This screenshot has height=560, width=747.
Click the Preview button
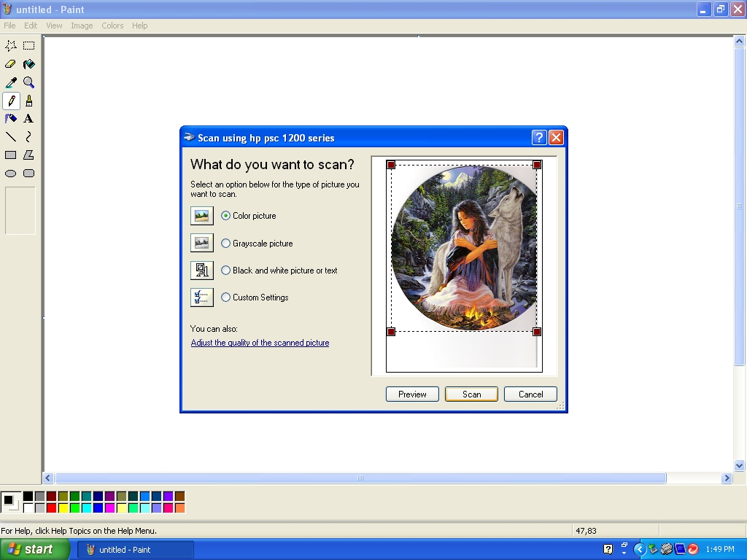point(412,394)
